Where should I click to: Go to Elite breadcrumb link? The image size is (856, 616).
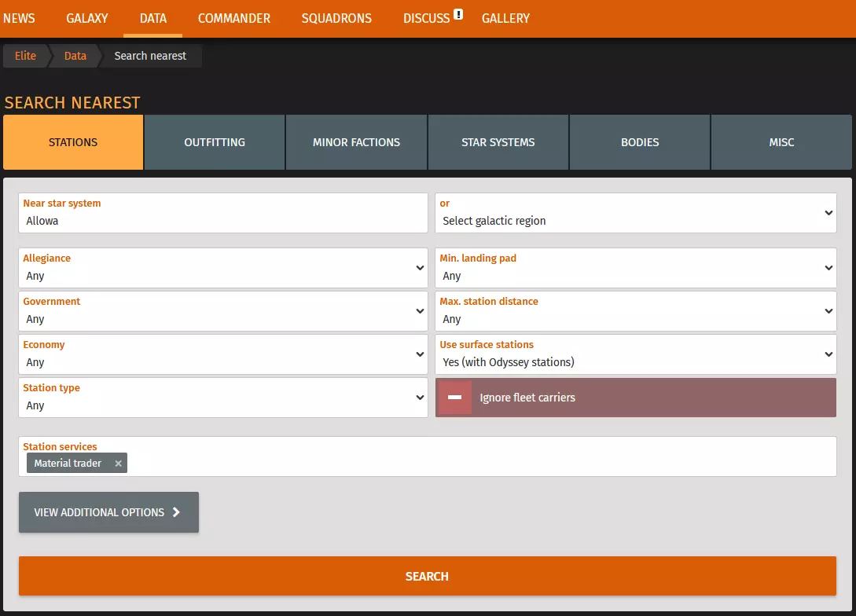click(25, 56)
